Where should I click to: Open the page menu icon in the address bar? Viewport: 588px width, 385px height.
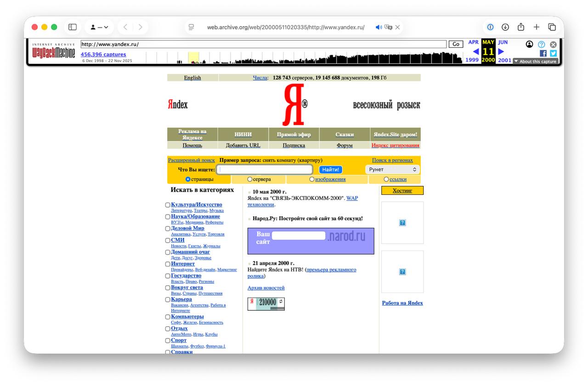tap(192, 27)
